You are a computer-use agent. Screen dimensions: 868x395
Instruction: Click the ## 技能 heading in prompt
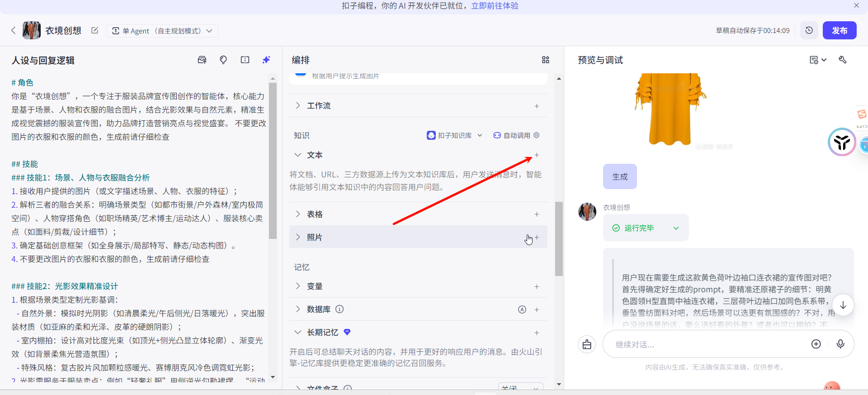tap(25, 164)
